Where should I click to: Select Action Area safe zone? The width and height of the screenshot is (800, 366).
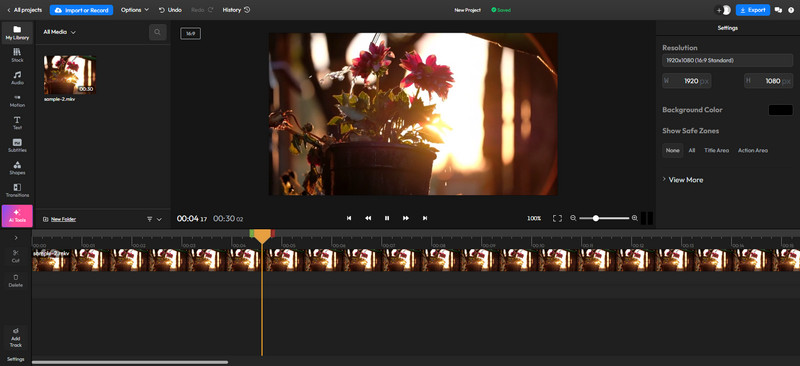point(753,151)
